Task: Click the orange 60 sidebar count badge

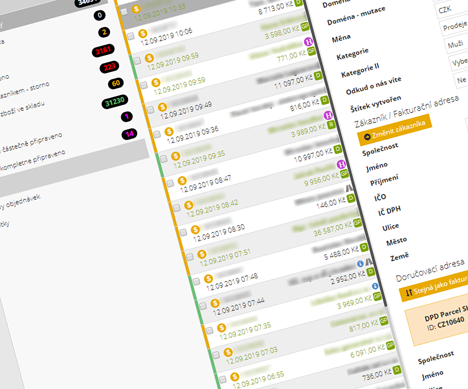Action: 116,83
